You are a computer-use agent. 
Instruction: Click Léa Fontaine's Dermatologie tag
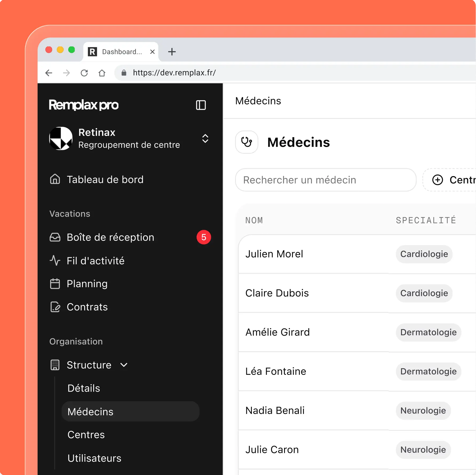coord(429,371)
